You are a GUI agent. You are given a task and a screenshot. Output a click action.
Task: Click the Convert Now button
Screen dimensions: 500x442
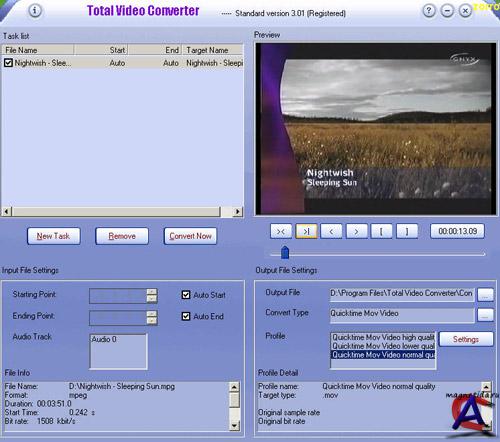[190, 236]
